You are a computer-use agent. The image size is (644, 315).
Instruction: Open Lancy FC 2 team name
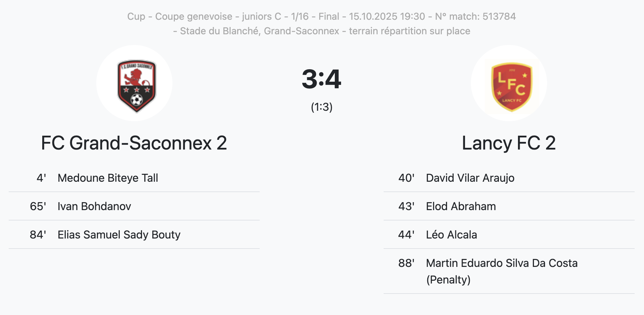click(509, 143)
